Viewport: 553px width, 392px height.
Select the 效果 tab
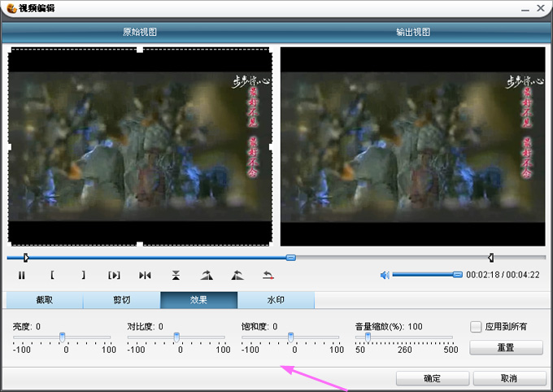tap(198, 300)
